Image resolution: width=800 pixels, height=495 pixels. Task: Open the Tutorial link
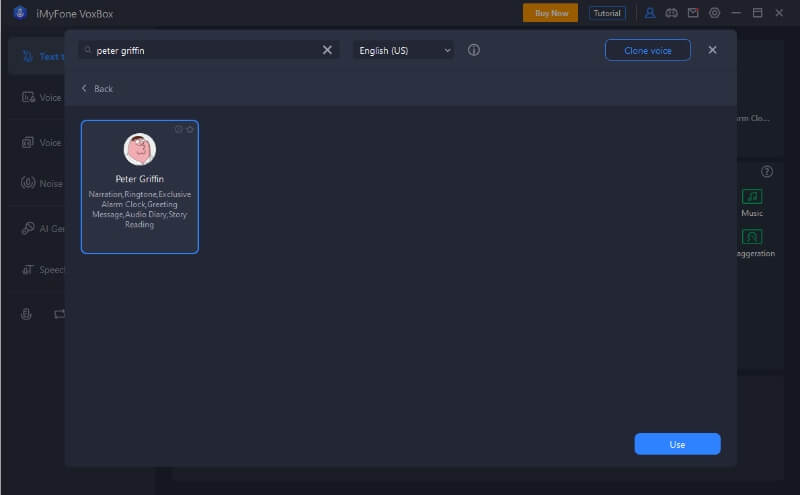pos(606,13)
